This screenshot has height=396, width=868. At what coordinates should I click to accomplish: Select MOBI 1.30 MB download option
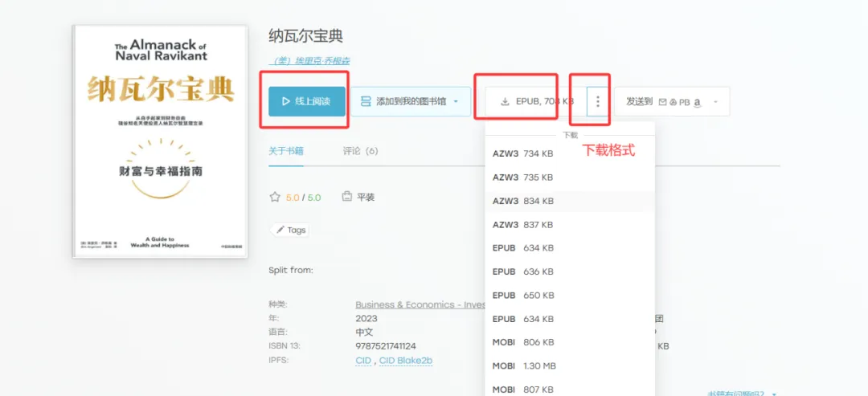(570, 366)
